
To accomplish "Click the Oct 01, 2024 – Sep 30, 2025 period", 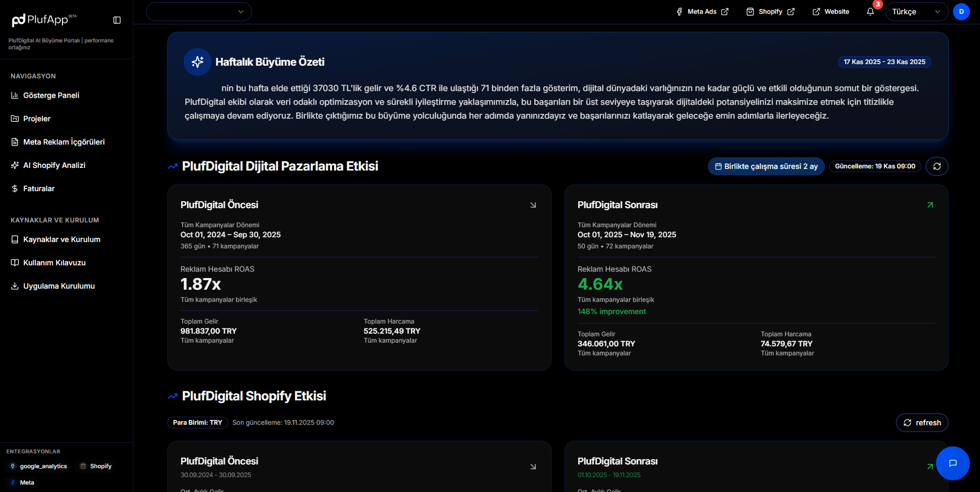I will pos(231,235).
